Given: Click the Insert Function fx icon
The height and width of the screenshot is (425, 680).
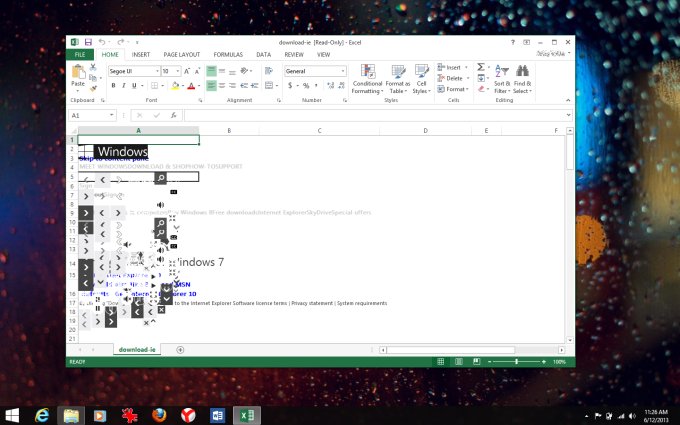Looking at the screenshot, I should point(173,115).
